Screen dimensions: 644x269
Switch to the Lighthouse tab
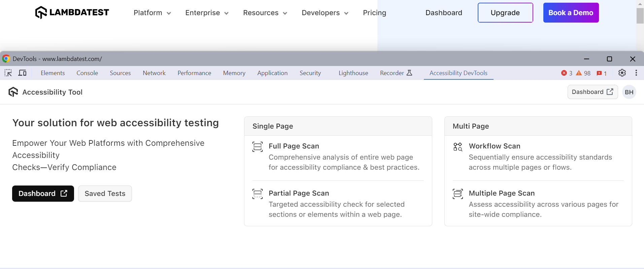pyautogui.click(x=353, y=73)
